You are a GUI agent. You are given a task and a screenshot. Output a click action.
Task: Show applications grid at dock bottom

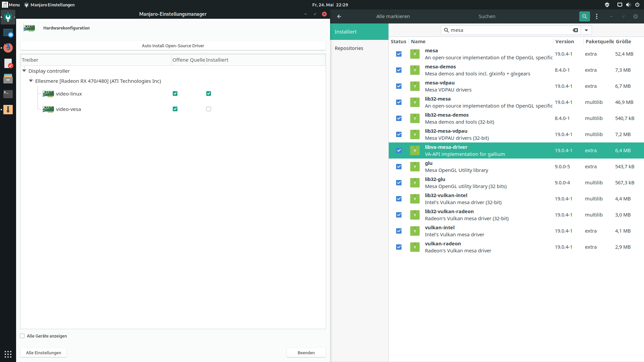point(8,354)
